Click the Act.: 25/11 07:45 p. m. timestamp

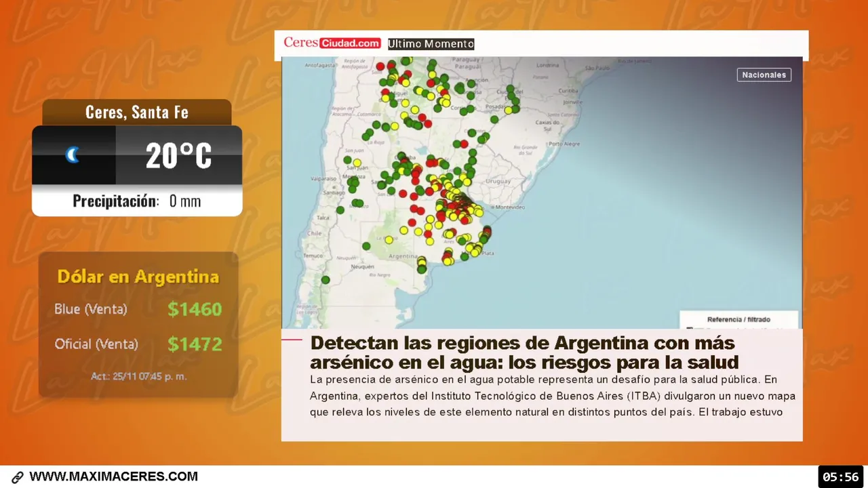coord(139,376)
